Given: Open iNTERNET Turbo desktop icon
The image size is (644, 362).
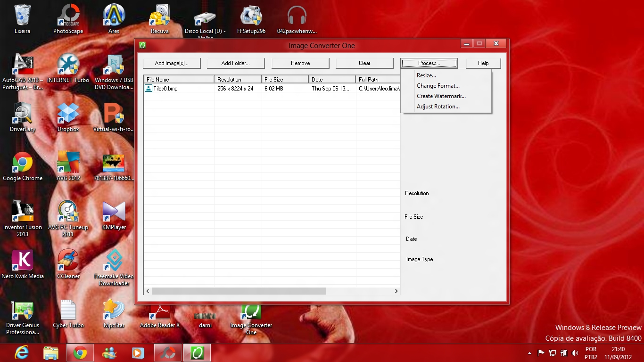Looking at the screenshot, I should tap(68, 68).
